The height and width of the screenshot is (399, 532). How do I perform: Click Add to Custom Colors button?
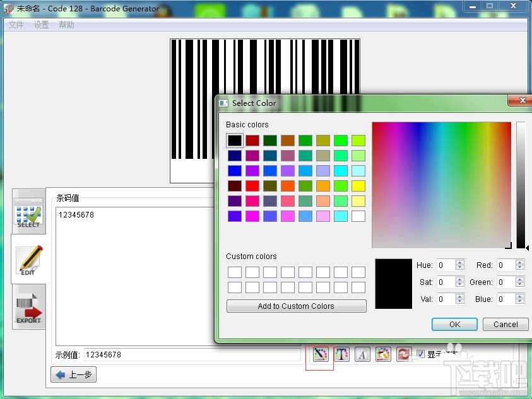pyautogui.click(x=296, y=306)
